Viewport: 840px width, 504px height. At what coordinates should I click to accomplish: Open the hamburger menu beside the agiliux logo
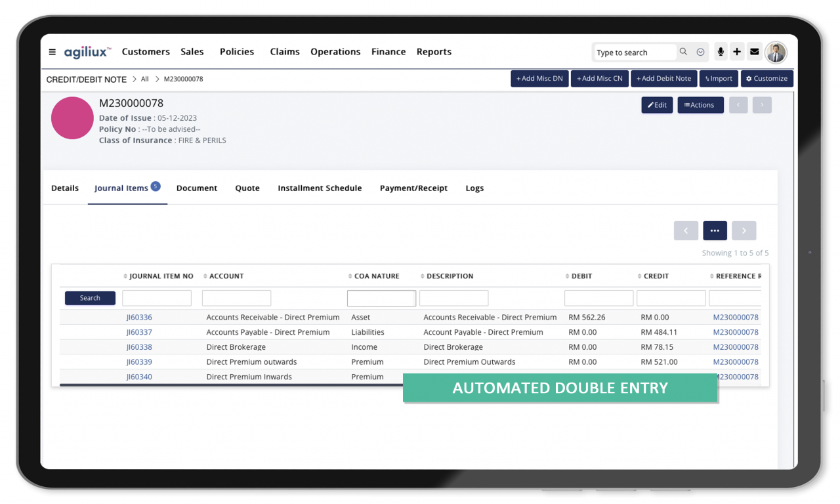52,52
